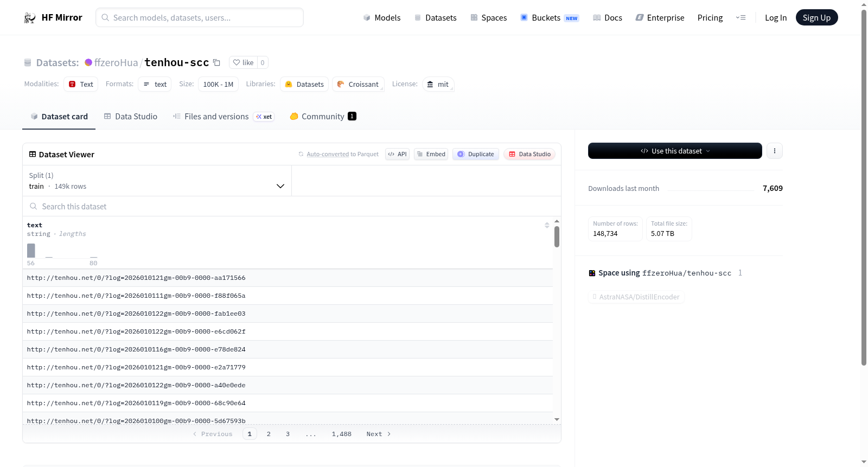Open the Docs page
Viewport: 868px width, 467px height.
tap(608, 18)
